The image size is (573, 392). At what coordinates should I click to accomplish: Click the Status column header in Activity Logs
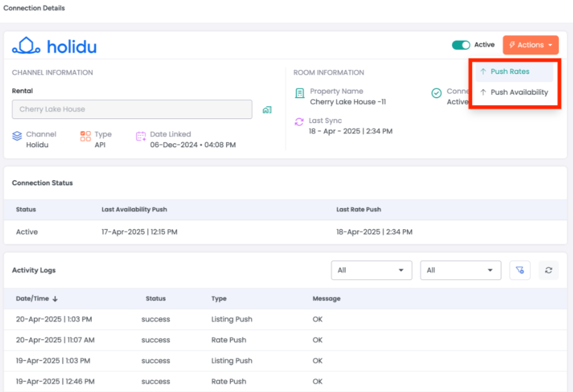pyautogui.click(x=156, y=298)
